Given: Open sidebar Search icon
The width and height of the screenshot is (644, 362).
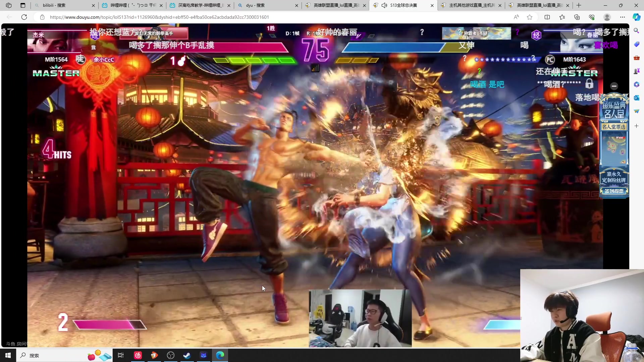Looking at the screenshot, I should (x=637, y=31).
